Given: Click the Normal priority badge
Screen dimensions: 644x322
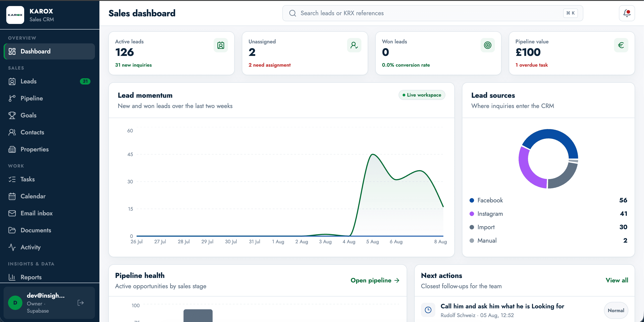Looking at the screenshot, I should [x=616, y=310].
